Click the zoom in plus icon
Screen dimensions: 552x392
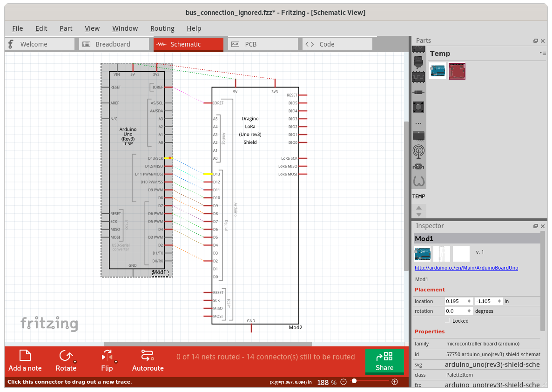coord(395,382)
